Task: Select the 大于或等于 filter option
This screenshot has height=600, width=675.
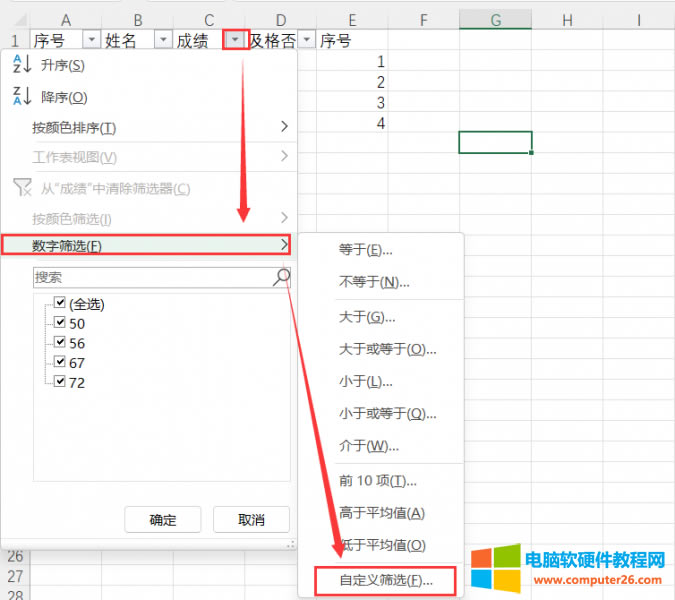Action: pyautogui.click(x=387, y=349)
